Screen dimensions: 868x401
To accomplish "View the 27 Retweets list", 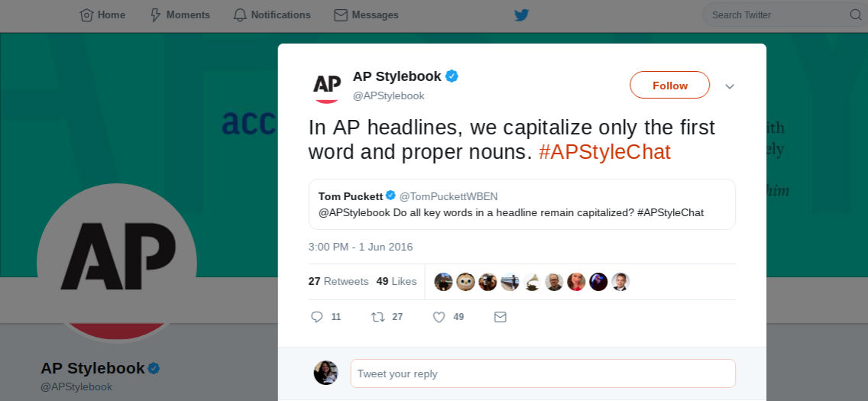I will (x=338, y=282).
